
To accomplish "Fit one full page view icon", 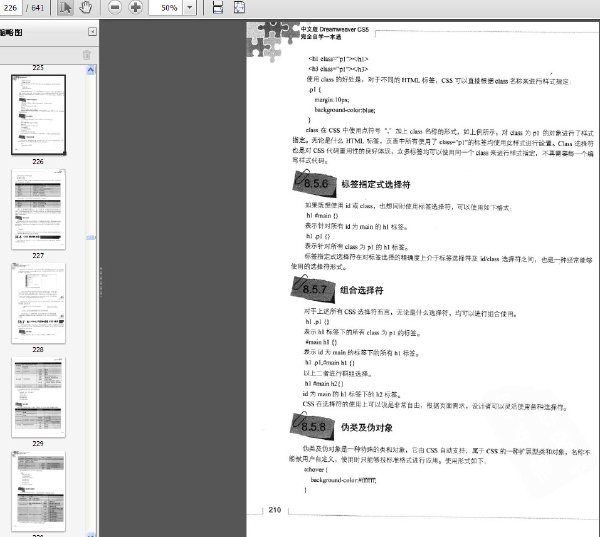I will tap(239, 7).
